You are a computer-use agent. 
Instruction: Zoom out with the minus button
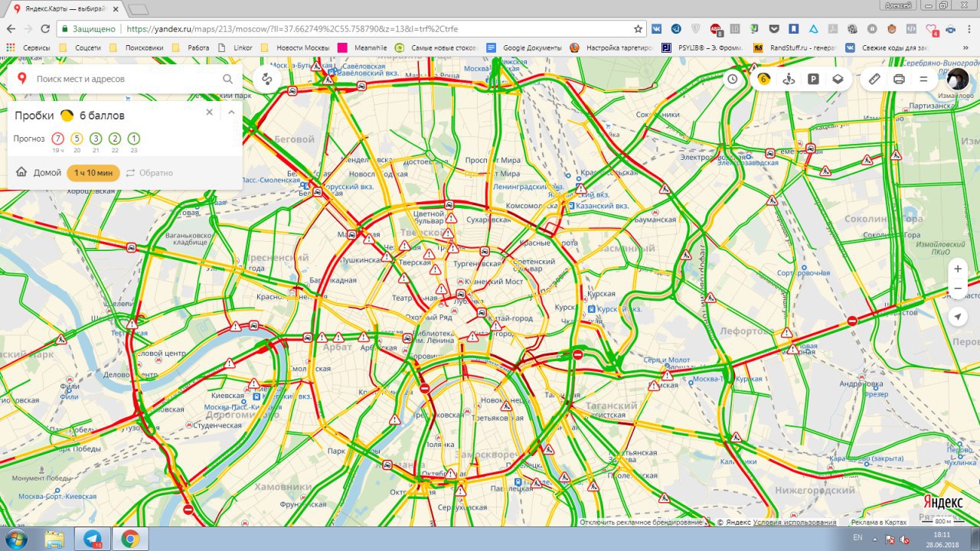tap(958, 289)
